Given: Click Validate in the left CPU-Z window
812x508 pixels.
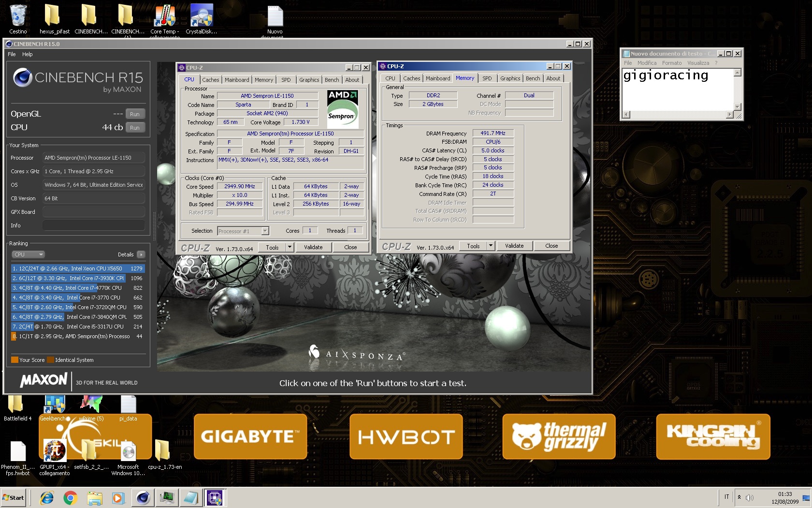Looking at the screenshot, I should (x=313, y=247).
